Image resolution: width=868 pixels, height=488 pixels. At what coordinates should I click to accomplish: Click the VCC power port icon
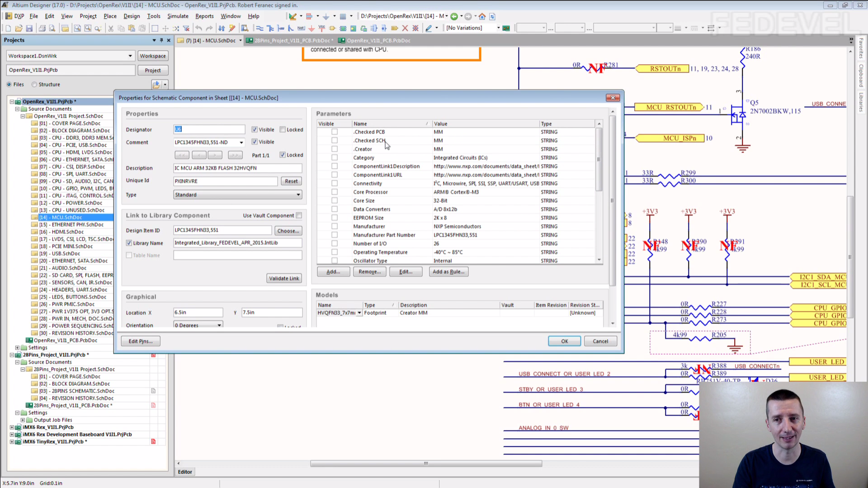(322, 28)
